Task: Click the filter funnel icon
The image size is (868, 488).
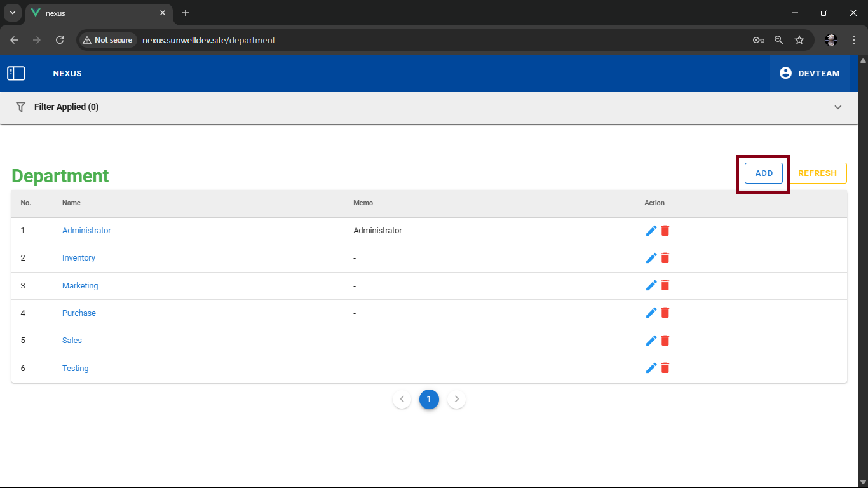Action: coord(20,107)
